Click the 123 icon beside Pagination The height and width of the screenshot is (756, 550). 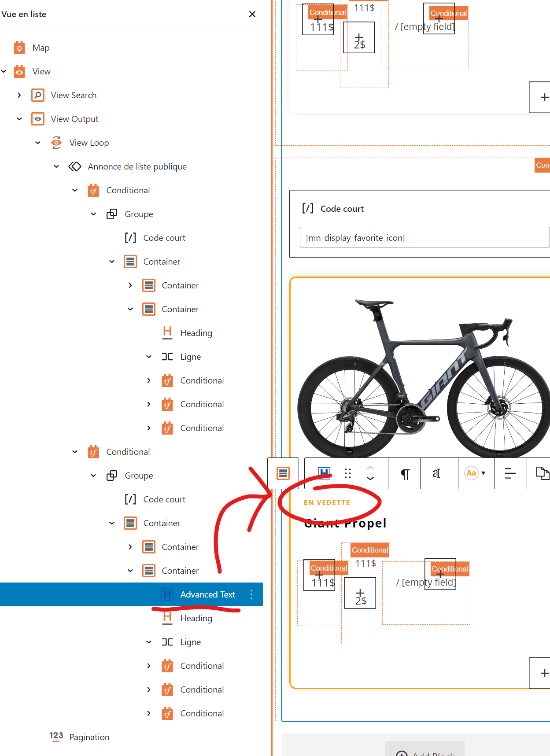(56, 736)
